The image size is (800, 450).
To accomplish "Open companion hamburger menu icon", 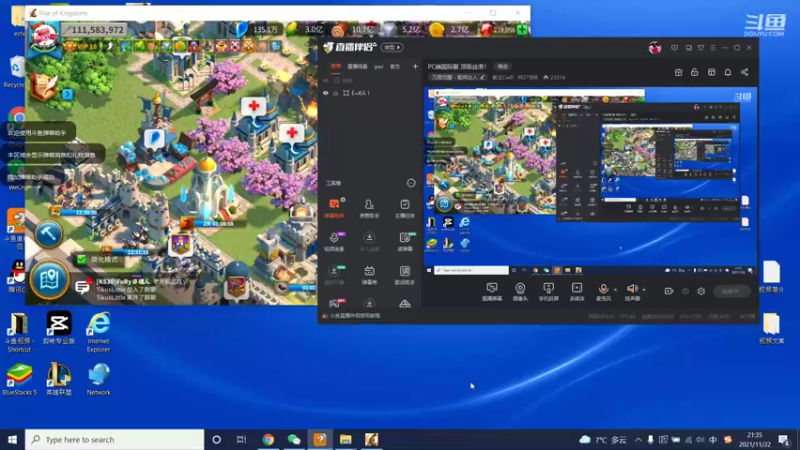I will click(713, 48).
